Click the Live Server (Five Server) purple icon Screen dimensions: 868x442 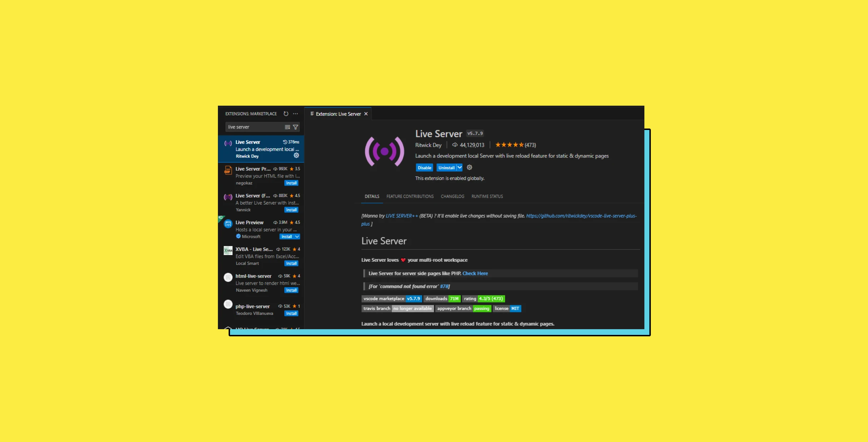[x=228, y=197]
